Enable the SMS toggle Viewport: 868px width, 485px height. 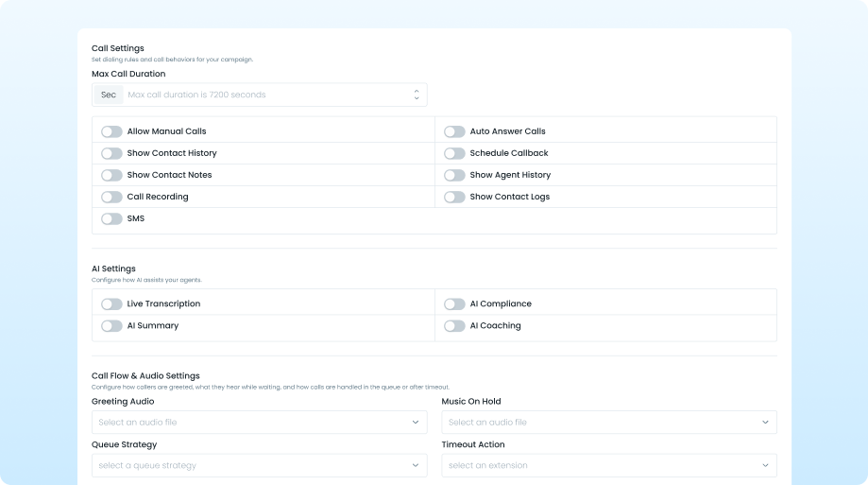(x=111, y=218)
